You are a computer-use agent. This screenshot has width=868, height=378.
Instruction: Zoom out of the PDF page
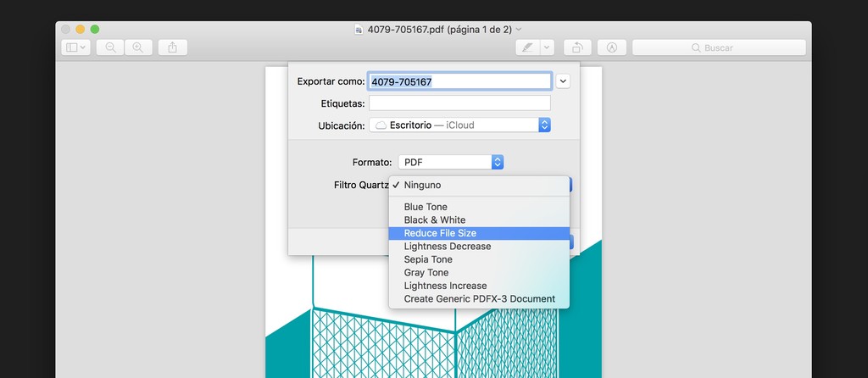[110, 47]
